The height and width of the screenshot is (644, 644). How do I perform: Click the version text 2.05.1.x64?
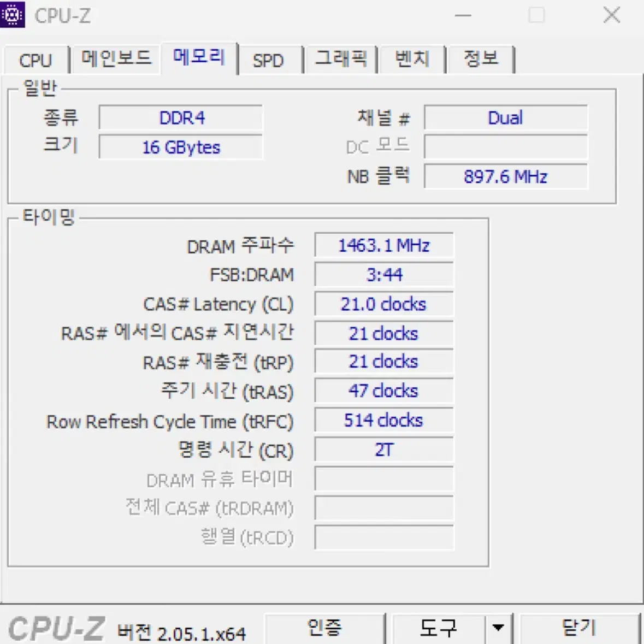pyautogui.click(x=202, y=634)
